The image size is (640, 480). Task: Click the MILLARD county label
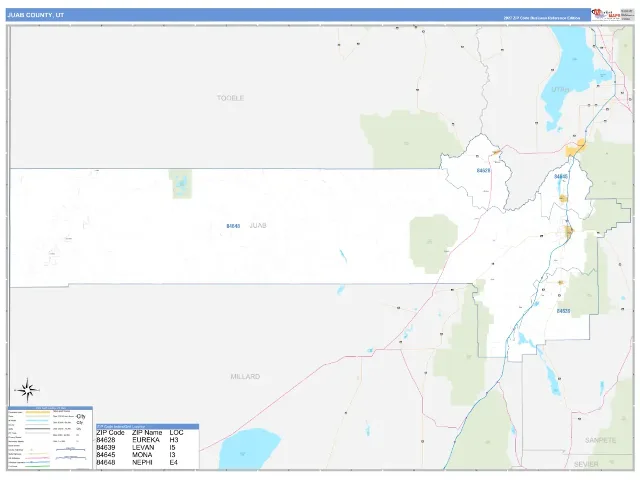coord(245,376)
